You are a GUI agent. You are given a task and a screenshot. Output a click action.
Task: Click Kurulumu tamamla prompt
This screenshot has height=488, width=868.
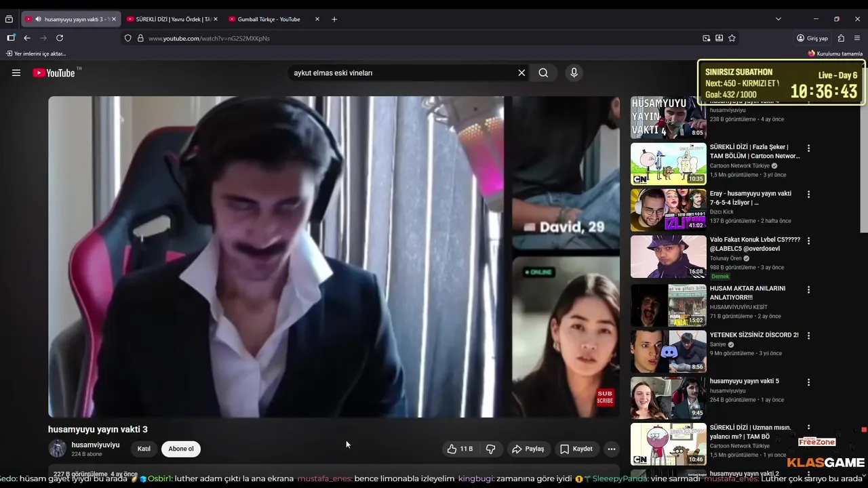[835, 54]
